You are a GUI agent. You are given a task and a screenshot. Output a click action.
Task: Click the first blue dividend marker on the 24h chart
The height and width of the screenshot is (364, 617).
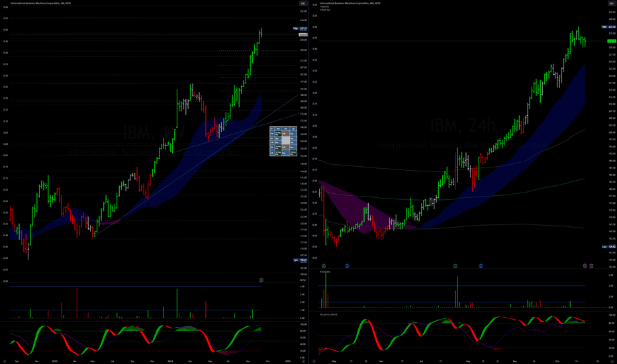click(347, 266)
